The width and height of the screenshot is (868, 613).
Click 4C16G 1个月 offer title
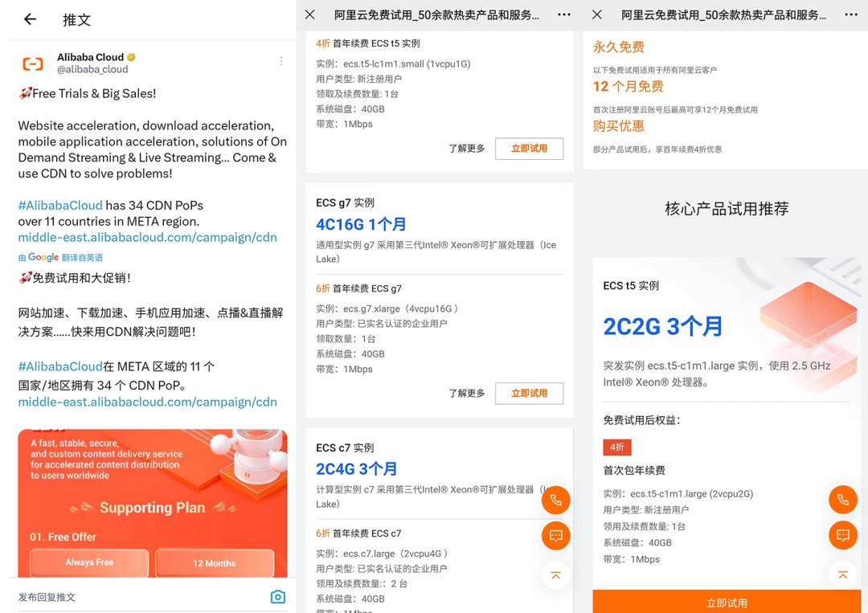click(x=361, y=224)
